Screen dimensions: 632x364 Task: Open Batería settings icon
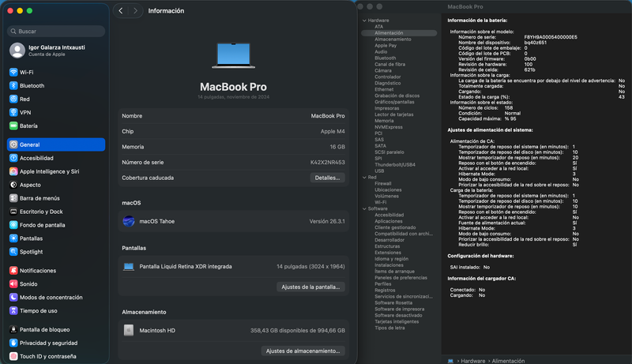[x=13, y=126]
